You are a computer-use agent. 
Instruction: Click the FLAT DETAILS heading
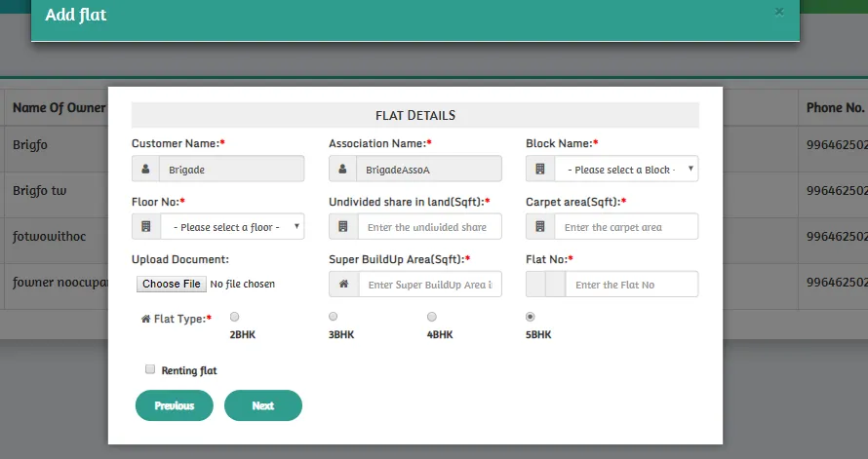[415, 115]
